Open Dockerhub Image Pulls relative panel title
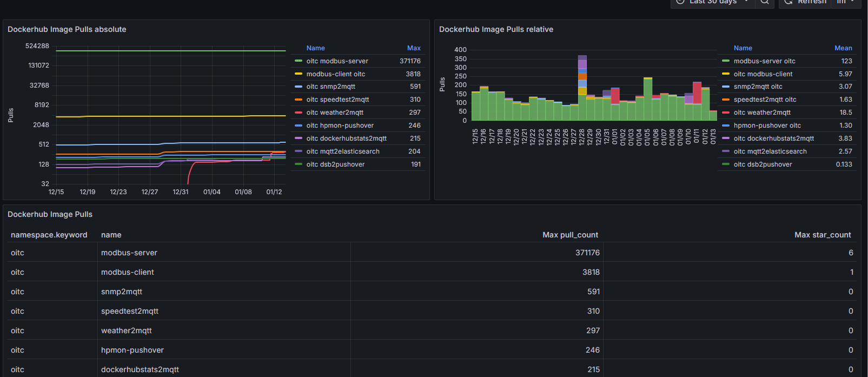Viewport: 868px width, 377px height. pos(496,29)
